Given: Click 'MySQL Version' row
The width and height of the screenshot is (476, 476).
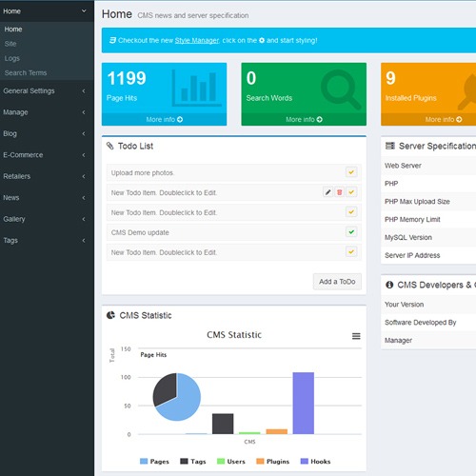Looking at the screenshot, I should pos(428,237).
